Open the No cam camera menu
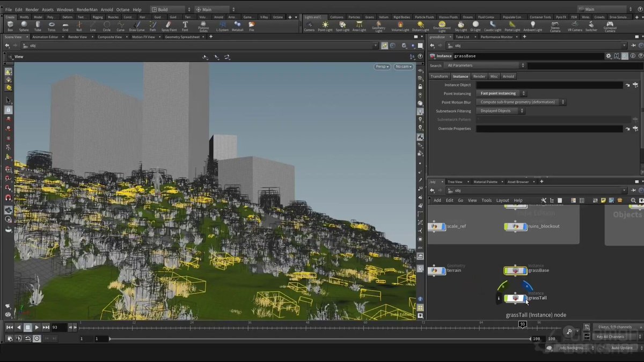 403,67
